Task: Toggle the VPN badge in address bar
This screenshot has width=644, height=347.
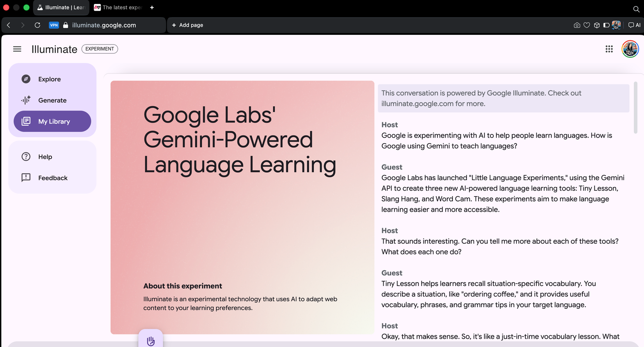Action: 54,25
